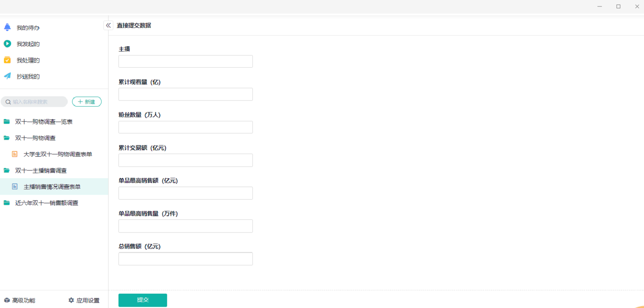Viewport: 644px width, 308px height.
Task: Click the green play icon for 我发起的
Action: (x=7, y=44)
